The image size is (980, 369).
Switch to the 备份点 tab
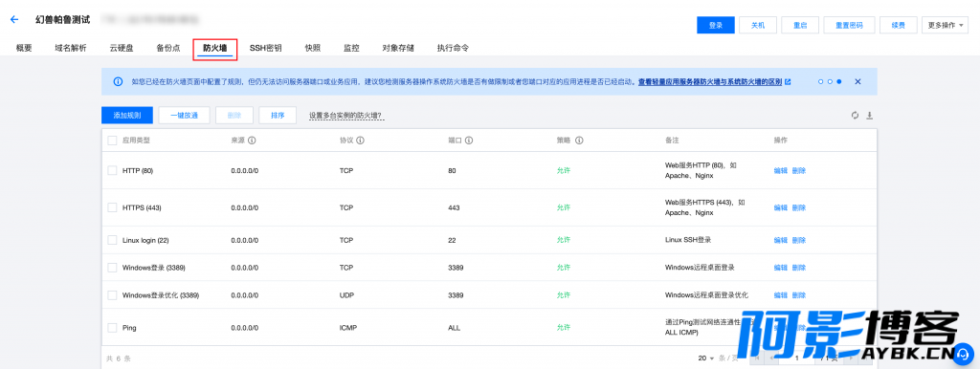168,48
